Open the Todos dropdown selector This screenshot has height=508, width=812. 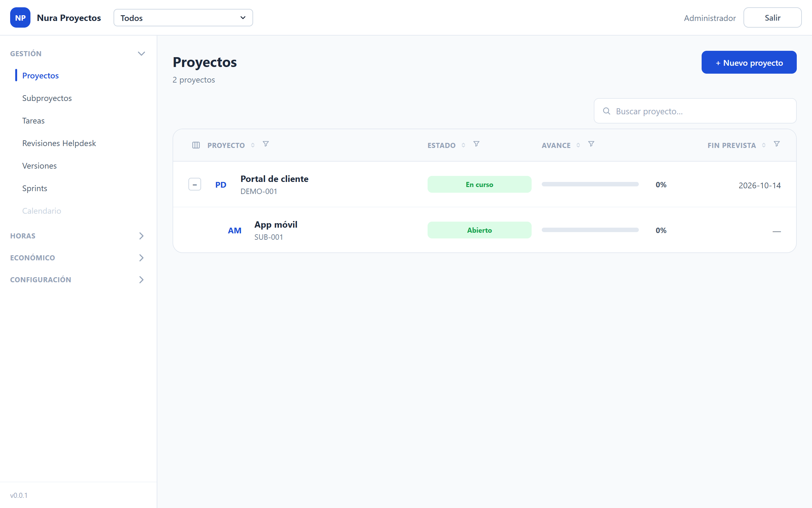point(183,18)
